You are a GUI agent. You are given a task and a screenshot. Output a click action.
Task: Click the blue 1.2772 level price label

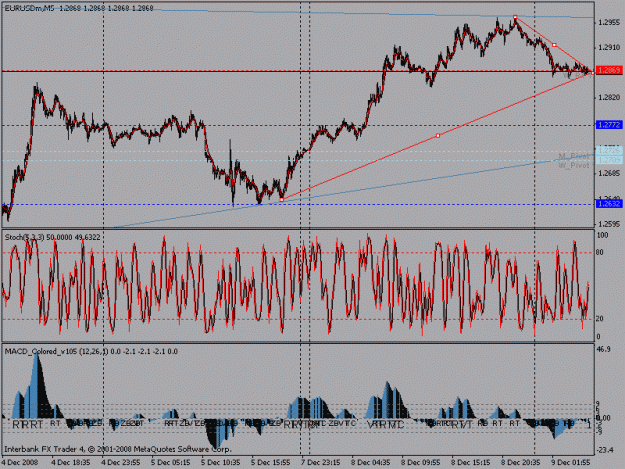609,125
